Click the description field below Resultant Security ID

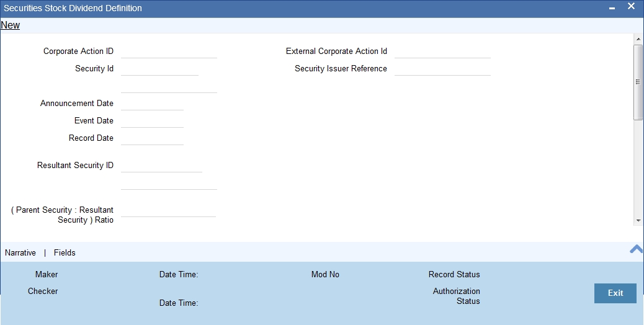(169, 183)
